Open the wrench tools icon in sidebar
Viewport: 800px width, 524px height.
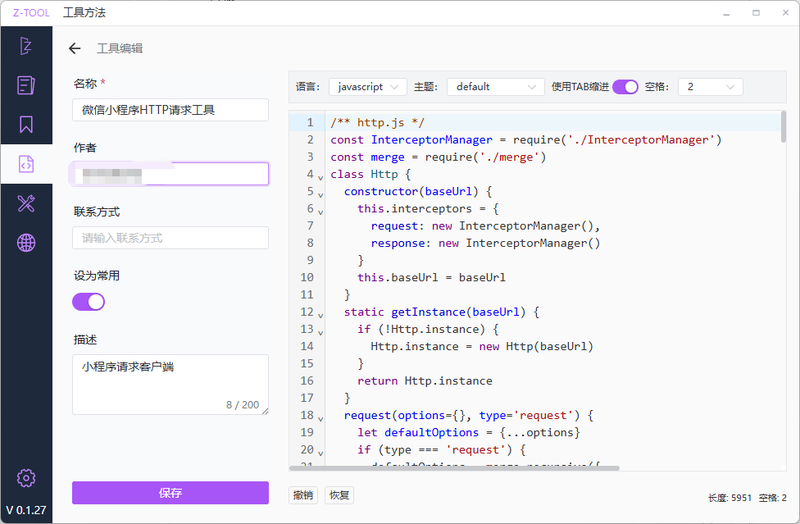click(26, 204)
